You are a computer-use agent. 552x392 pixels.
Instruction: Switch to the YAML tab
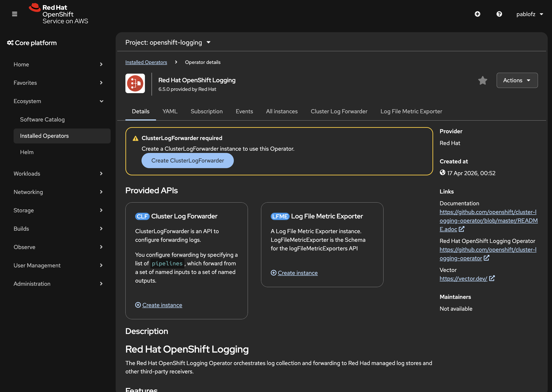[170, 111]
